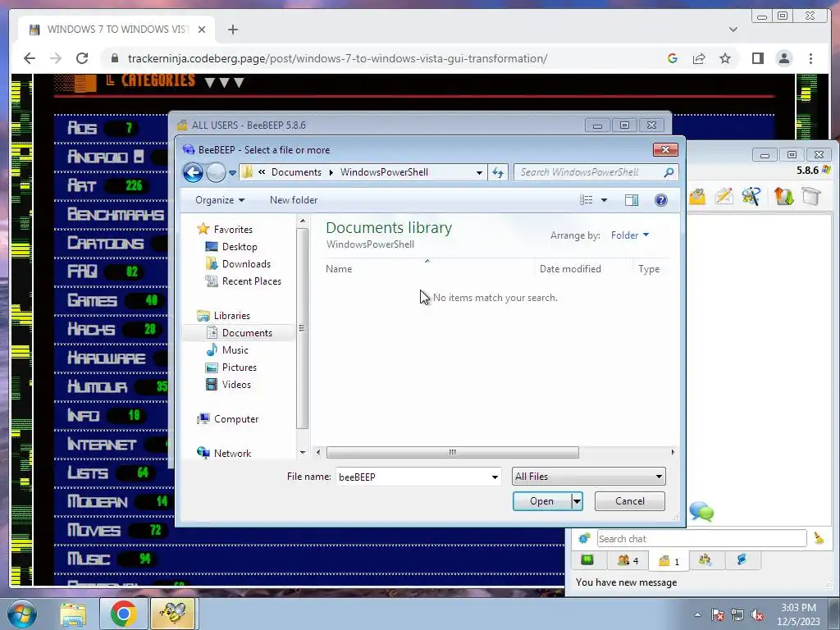Click the Search chat field
This screenshot has width=840, height=630.
[701, 538]
